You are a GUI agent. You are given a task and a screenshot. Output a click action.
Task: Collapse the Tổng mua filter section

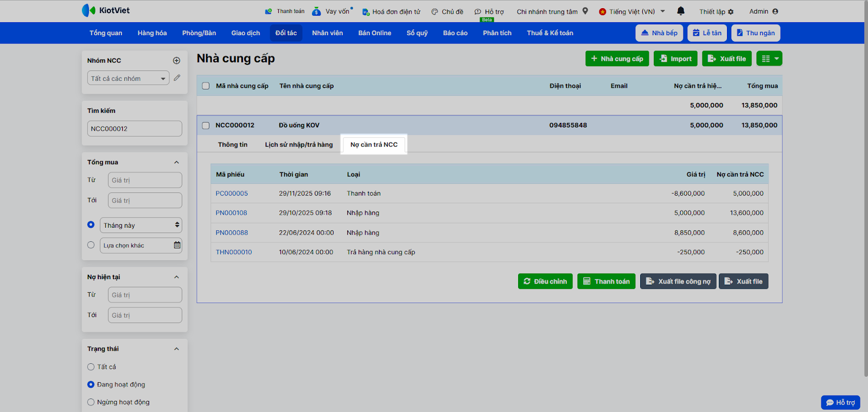(x=176, y=162)
